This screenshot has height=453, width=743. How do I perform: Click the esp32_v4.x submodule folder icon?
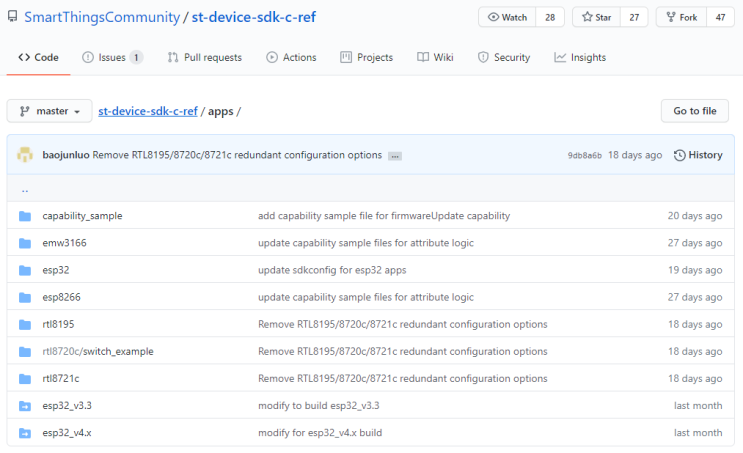25,433
